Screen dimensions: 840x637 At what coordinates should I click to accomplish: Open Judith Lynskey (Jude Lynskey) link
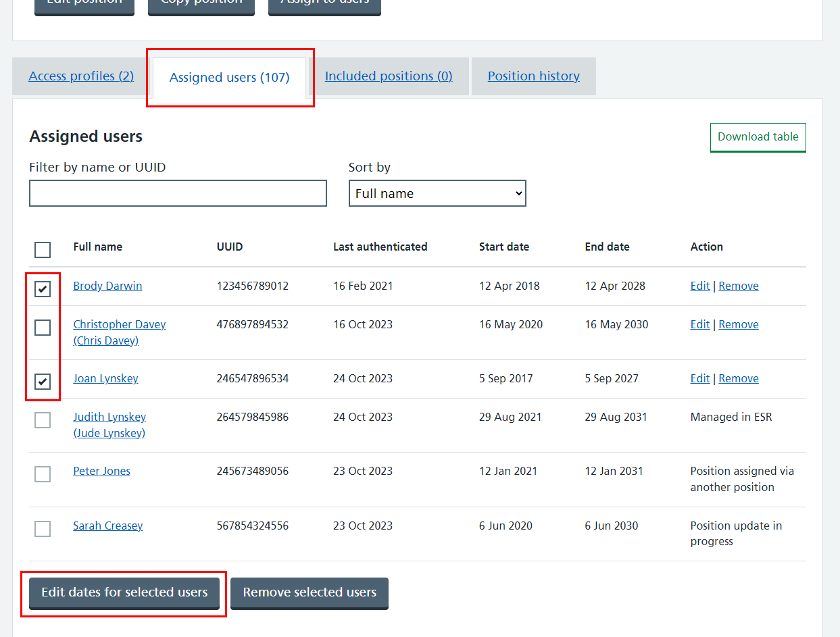click(x=109, y=425)
